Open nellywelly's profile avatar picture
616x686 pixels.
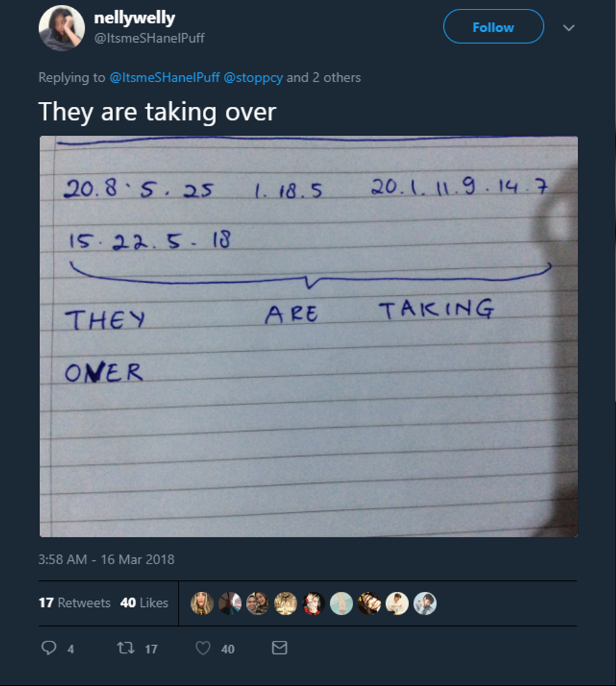point(62,28)
